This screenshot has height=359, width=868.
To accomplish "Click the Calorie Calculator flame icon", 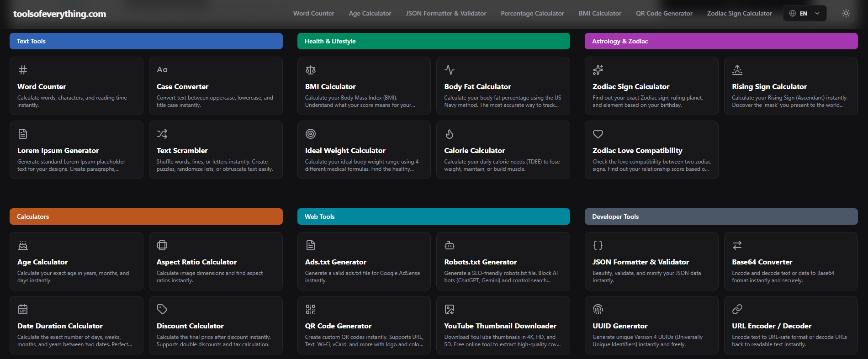I will 450,134.
